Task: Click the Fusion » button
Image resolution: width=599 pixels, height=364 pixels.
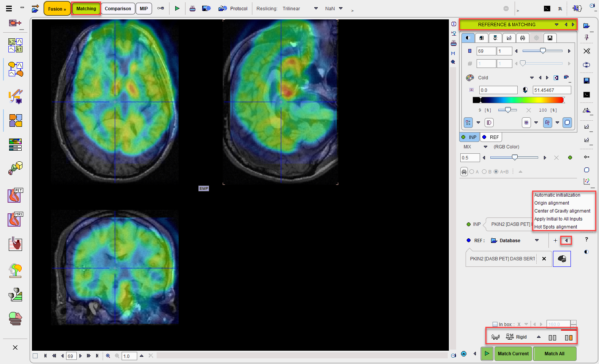Action: click(57, 8)
